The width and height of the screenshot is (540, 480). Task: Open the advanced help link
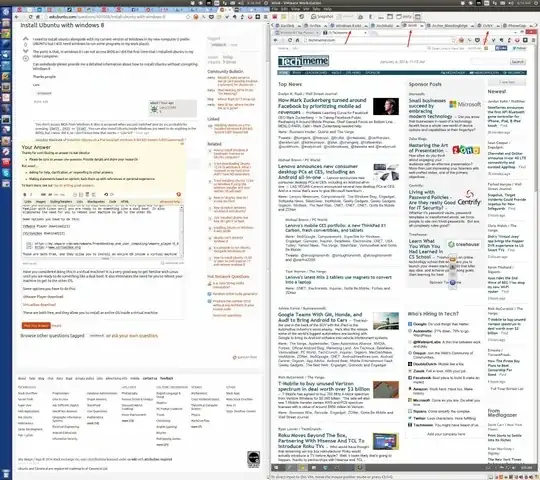[x=170, y=202]
